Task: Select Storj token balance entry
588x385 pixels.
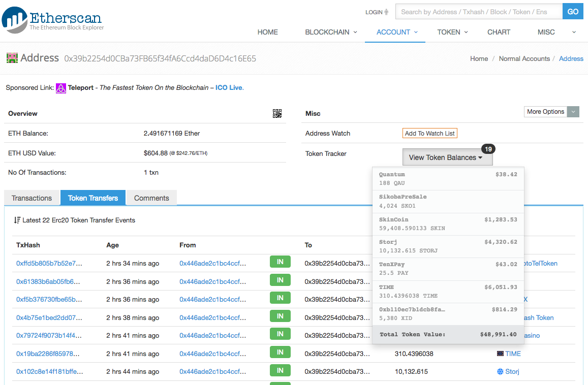Action: tap(448, 246)
